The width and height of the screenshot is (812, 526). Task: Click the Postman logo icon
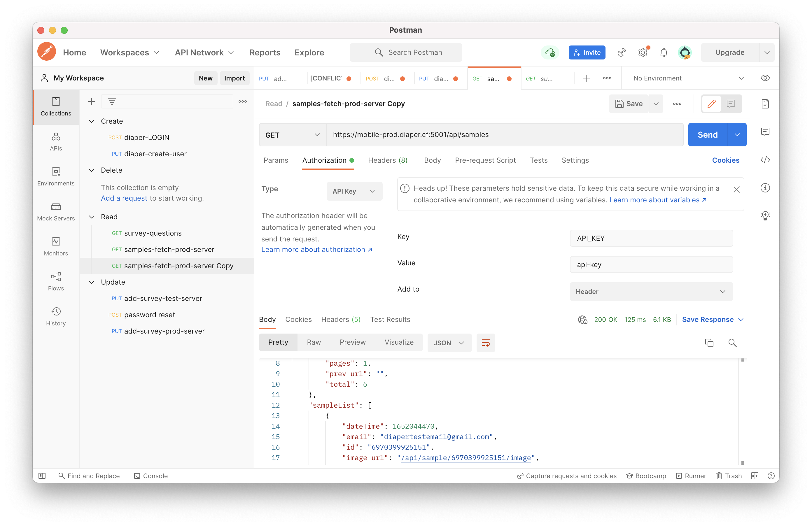47,52
